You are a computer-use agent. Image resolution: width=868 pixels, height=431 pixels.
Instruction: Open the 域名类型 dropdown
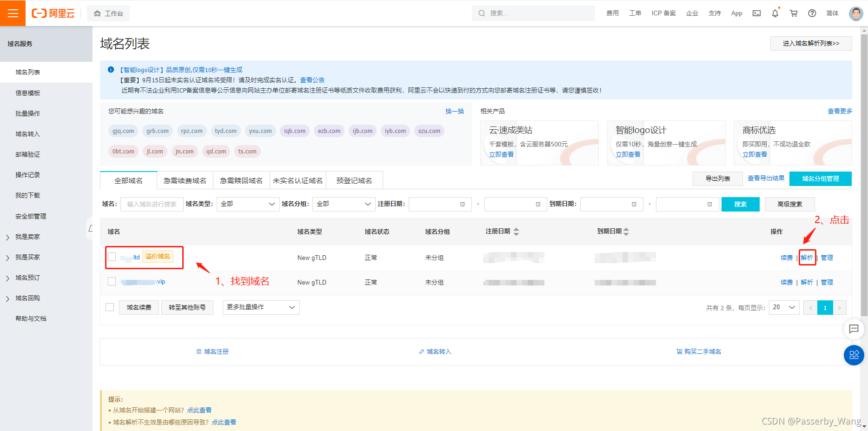(x=248, y=204)
